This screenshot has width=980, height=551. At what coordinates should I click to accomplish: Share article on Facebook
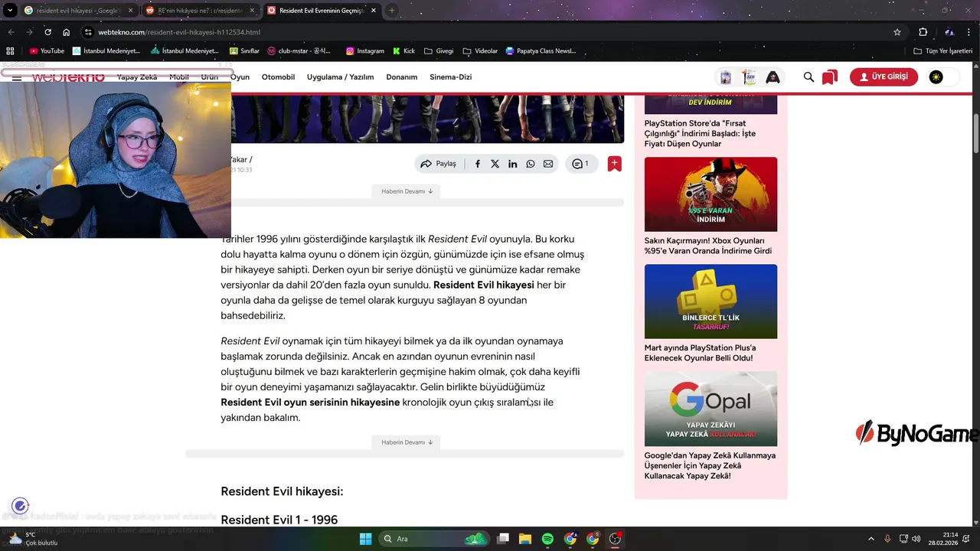pos(478,164)
